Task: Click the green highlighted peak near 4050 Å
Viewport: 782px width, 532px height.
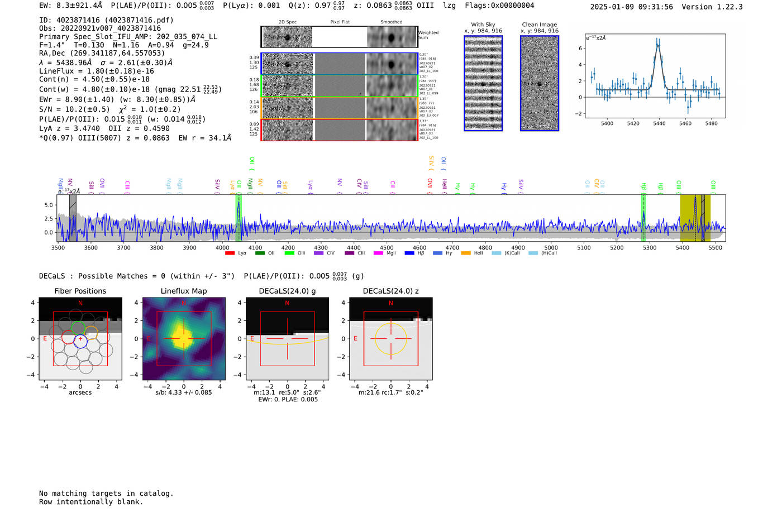Action: coord(239,218)
